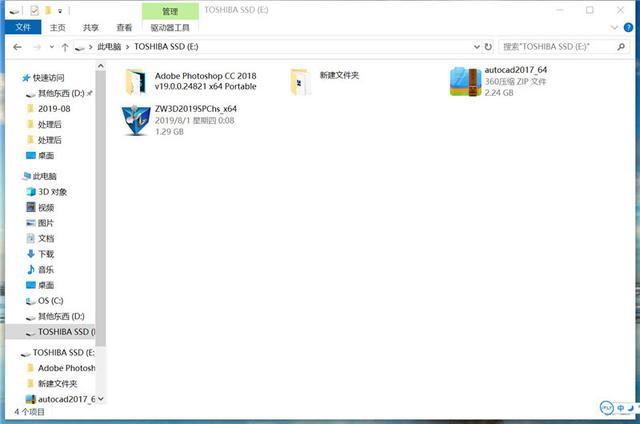This screenshot has width=640, height=424.
Task: Click the Up one level arrow
Action: (x=65, y=46)
